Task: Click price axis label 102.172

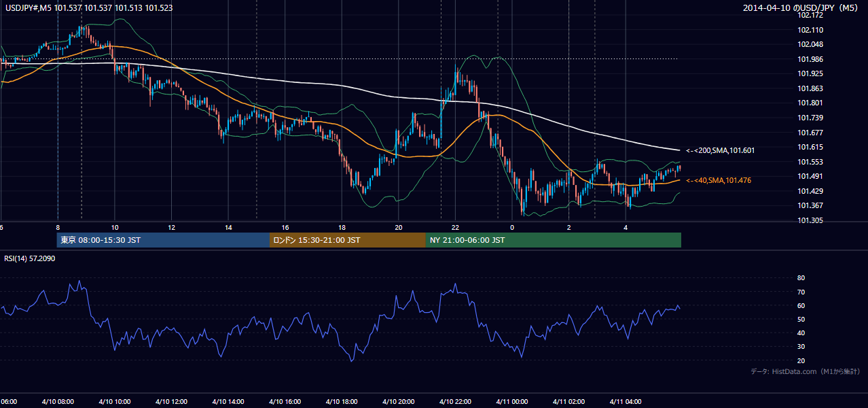Action: click(810, 15)
